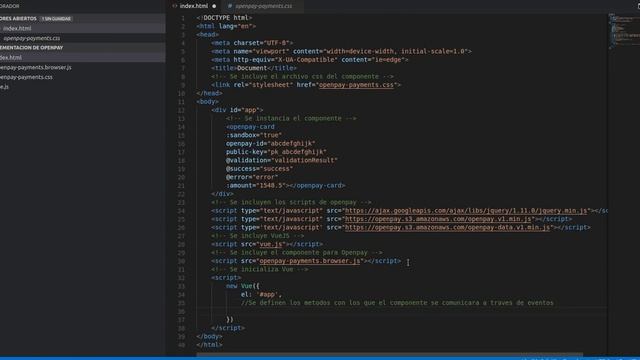The height and width of the screenshot is (360, 640).
Task: Click the html lang="en" tag line
Action: point(226,26)
